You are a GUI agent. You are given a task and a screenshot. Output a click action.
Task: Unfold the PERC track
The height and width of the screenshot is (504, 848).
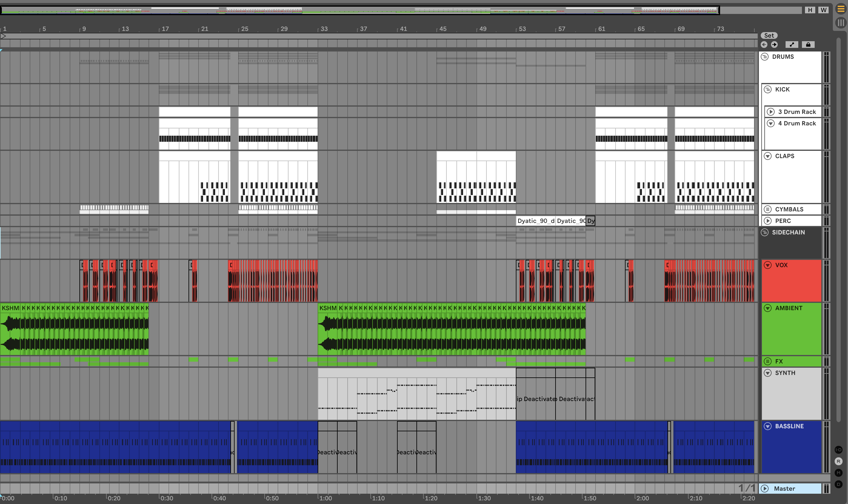pyautogui.click(x=768, y=221)
